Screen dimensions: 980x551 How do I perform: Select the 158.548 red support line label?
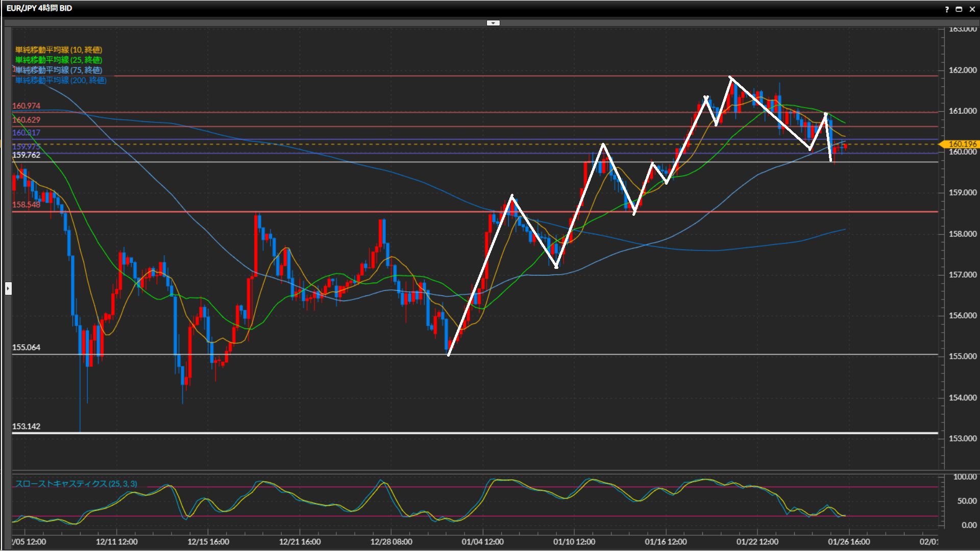[x=27, y=205]
